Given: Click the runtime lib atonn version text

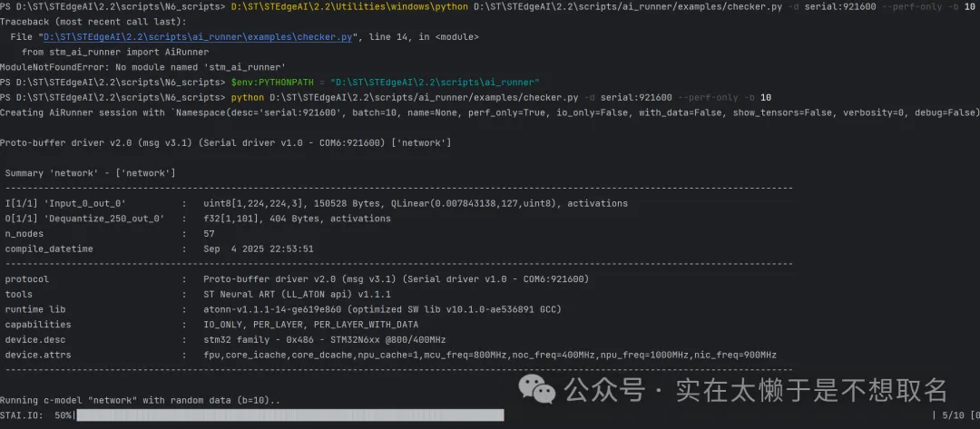Looking at the screenshot, I should pos(381,309).
